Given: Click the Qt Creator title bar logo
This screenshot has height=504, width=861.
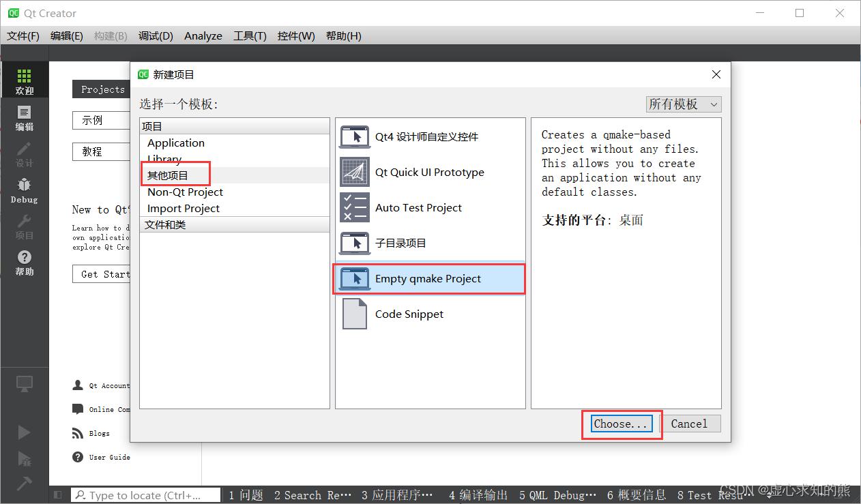Looking at the screenshot, I should coord(13,13).
